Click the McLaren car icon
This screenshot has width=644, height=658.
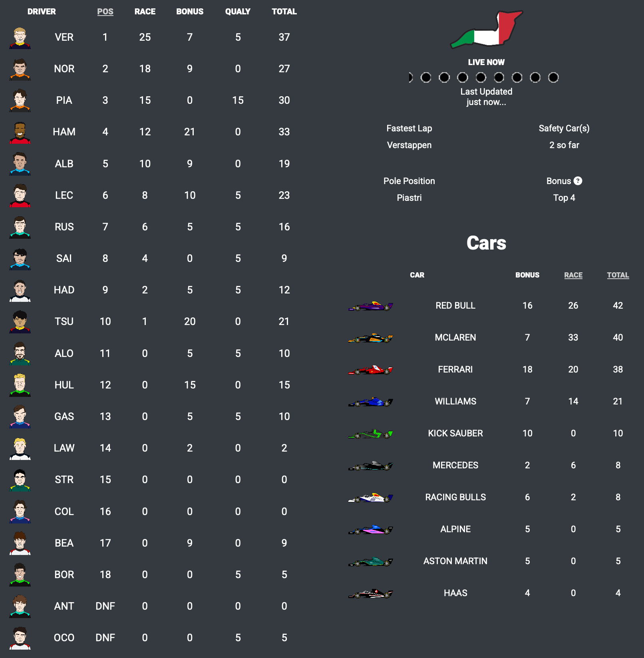click(x=370, y=338)
